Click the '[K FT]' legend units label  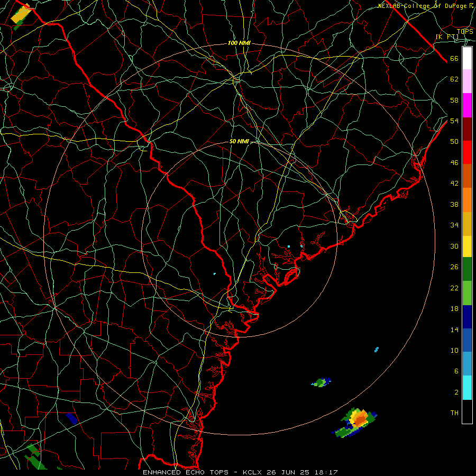tap(447, 37)
